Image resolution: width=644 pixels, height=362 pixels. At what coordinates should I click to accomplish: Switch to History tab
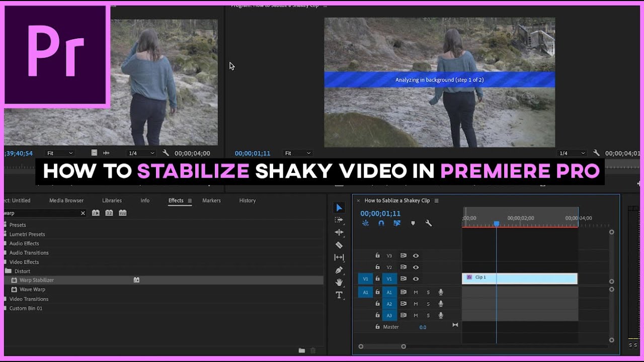coord(248,200)
